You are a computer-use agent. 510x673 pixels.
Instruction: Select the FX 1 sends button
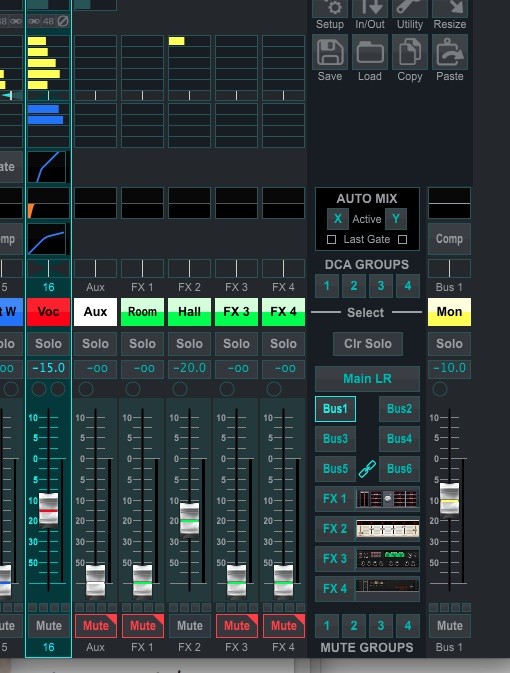(335, 499)
